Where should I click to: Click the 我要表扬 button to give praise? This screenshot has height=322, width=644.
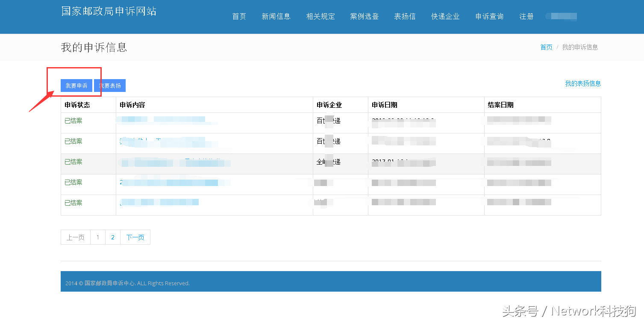tap(109, 85)
